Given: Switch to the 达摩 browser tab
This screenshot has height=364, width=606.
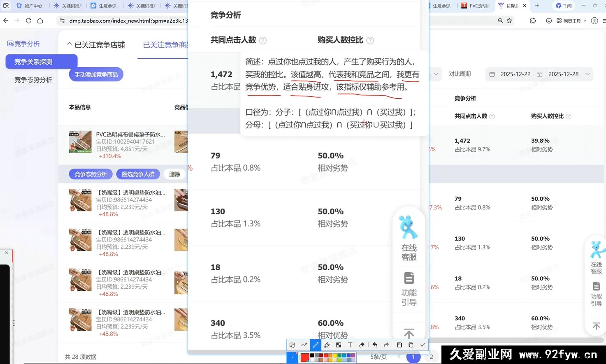Looking at the screenshot, I should pos(511,6).
